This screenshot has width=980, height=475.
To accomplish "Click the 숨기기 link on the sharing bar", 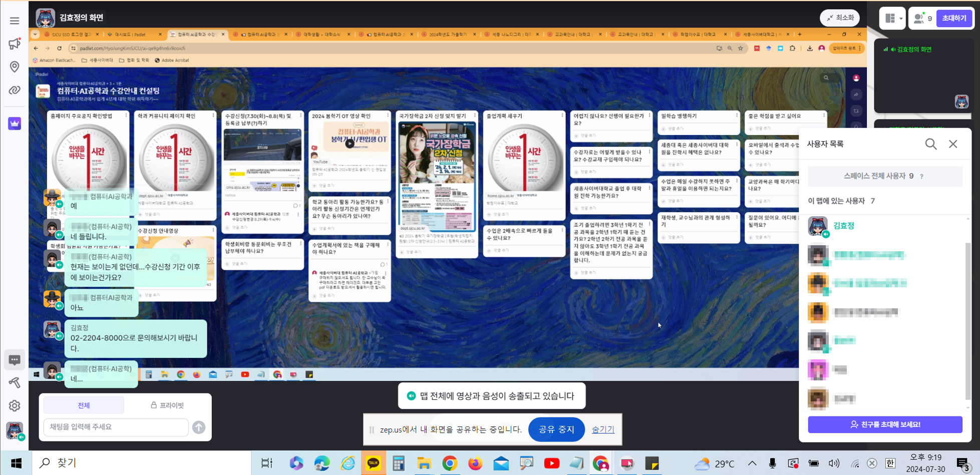I will pyautogui.click(x=603, y=429).
